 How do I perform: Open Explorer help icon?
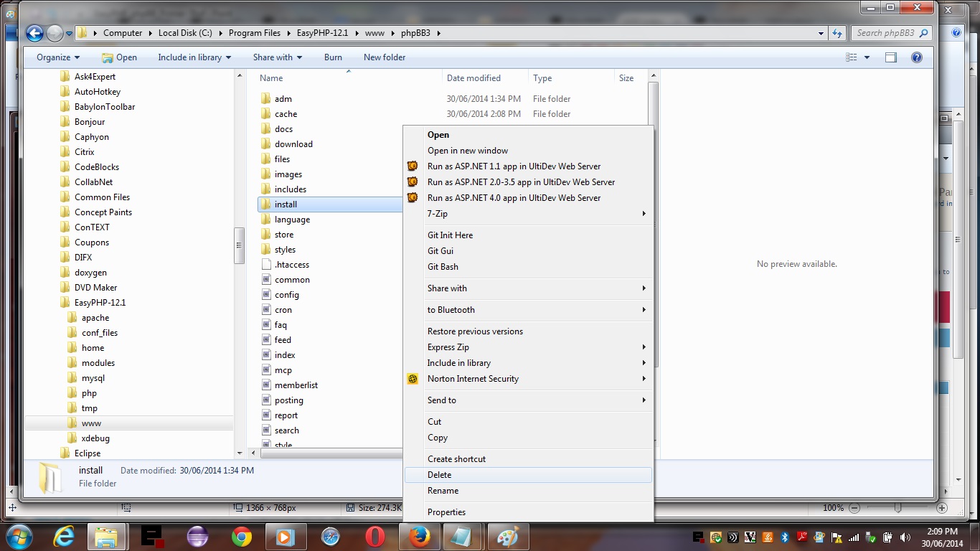(x=917, y=57)
